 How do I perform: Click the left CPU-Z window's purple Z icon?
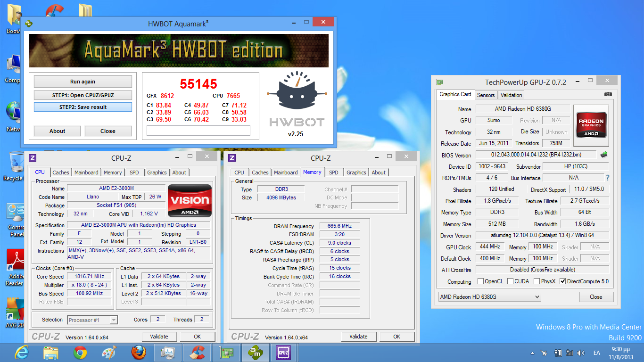(x=33, y=158)
